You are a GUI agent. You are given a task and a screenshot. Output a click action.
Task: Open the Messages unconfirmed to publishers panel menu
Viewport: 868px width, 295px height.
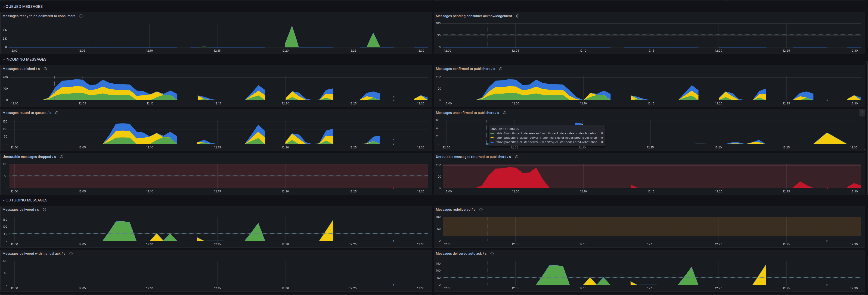tap(862, 113)
